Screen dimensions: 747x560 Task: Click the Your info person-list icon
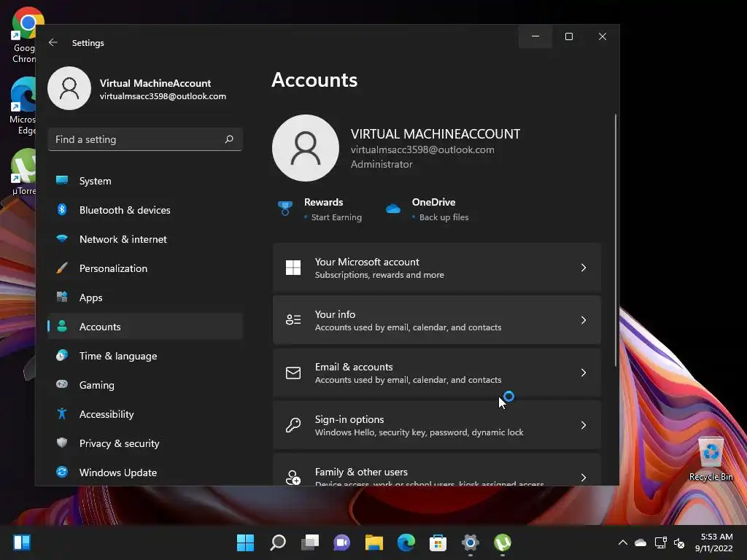[x=293, y=319]
